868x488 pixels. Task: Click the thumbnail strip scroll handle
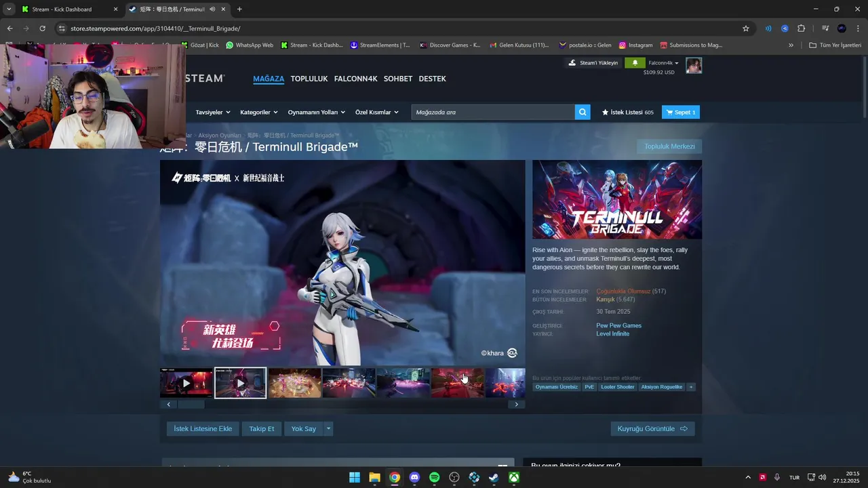coord(191,405)
